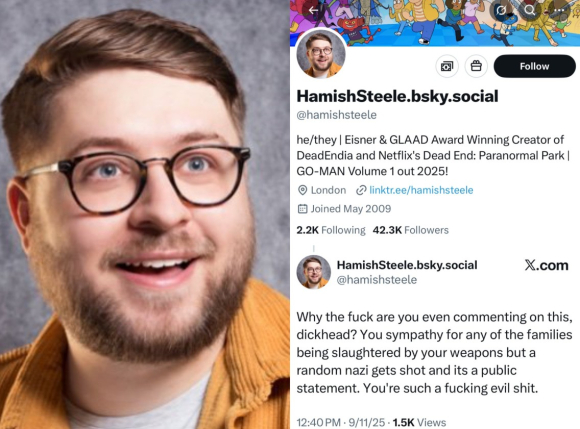
Task: View the 2.2K Following list
Action: tap(331, 230)
